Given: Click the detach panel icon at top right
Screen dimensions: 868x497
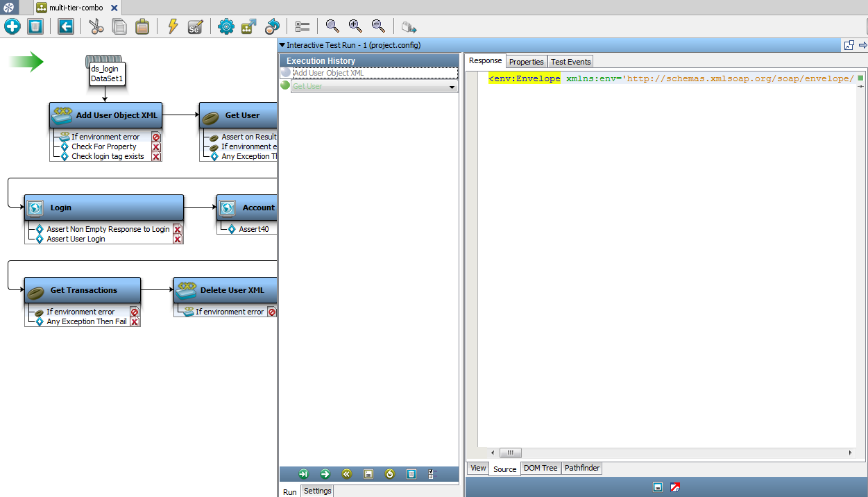Looking at the screenshot, I should [849, 45].
